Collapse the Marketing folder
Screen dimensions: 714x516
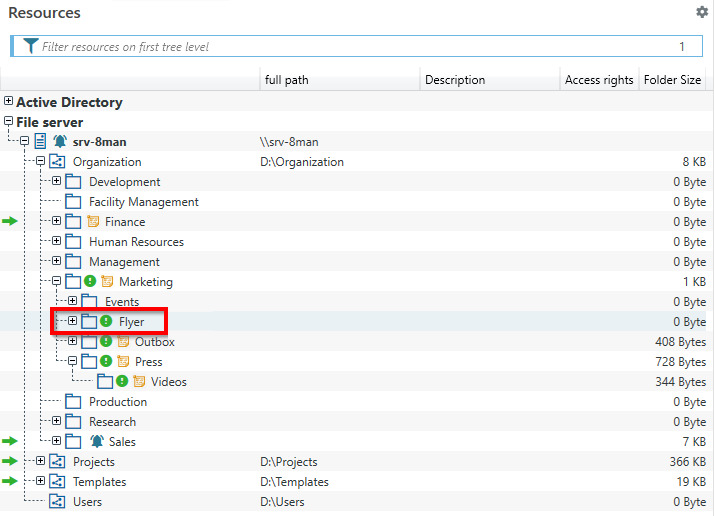point(57,282)
